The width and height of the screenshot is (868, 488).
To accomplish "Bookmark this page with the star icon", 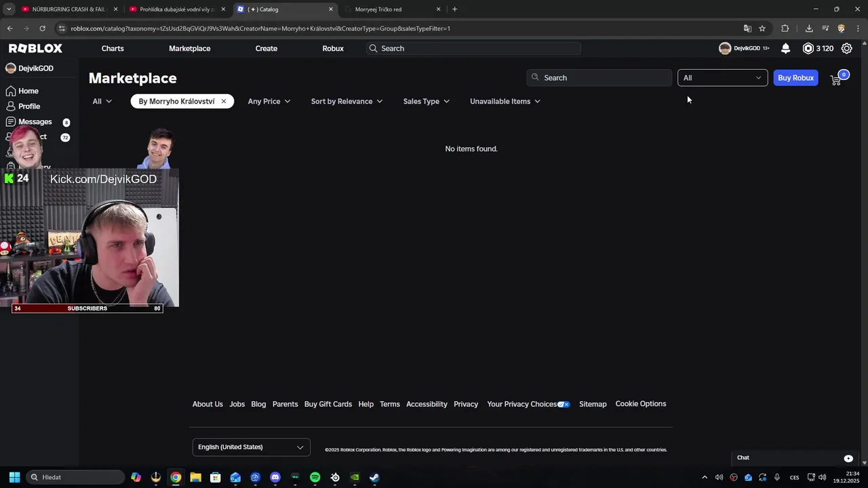I will pyautogui.click(x=762, y=28).
